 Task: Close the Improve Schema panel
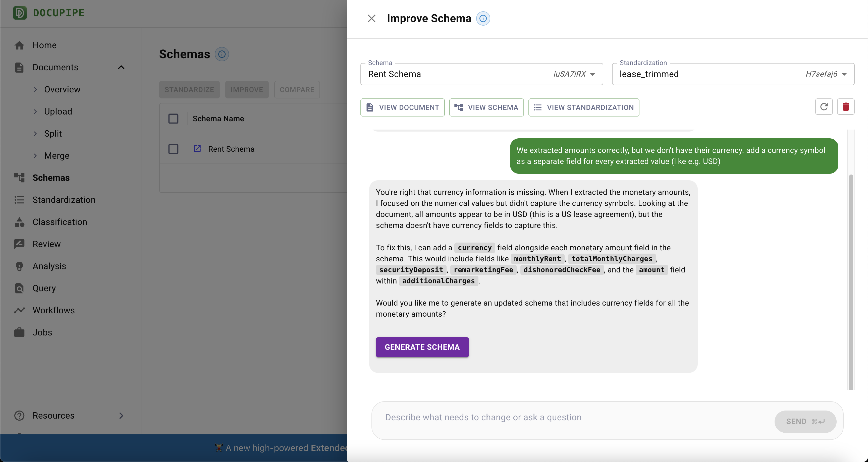tap(371, 19)
